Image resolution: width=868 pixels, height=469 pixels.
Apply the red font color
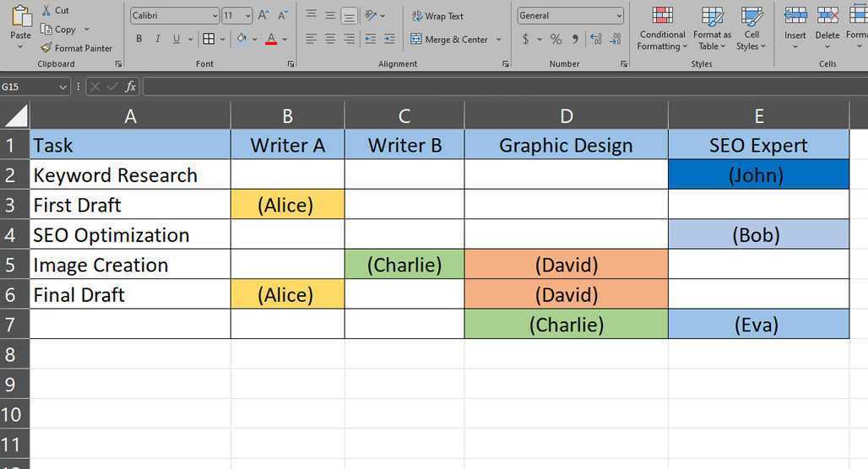[x=271, y=39]
